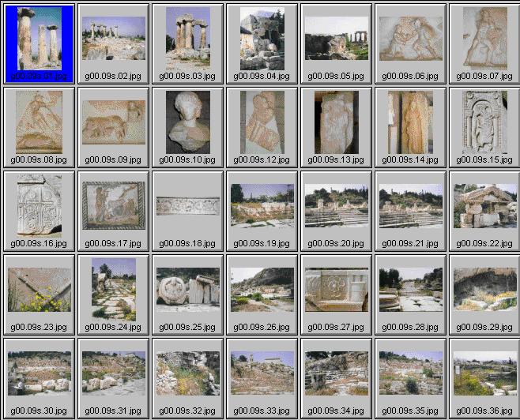Viewport: 520px width, 420px height.
Task: Choose thumbnail g00.09s.09.jpg
Action: click(113, 122)
